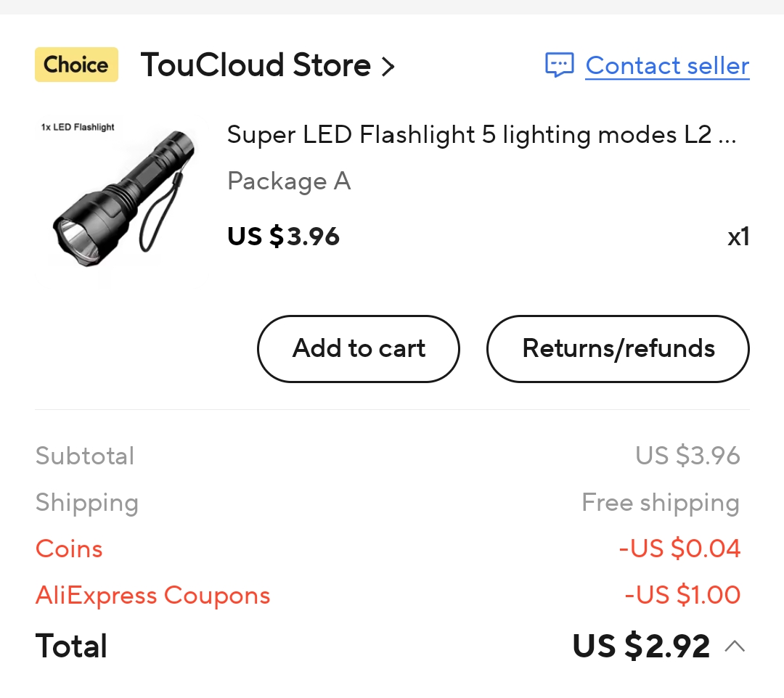Click the US $2.92 total amount

(x=641, y=646)
